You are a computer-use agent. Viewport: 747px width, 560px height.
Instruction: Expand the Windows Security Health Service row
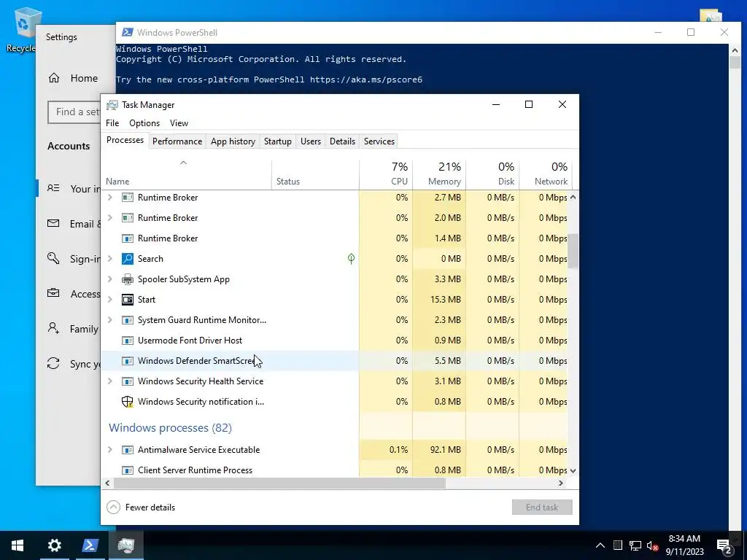(x=110, y=381)
